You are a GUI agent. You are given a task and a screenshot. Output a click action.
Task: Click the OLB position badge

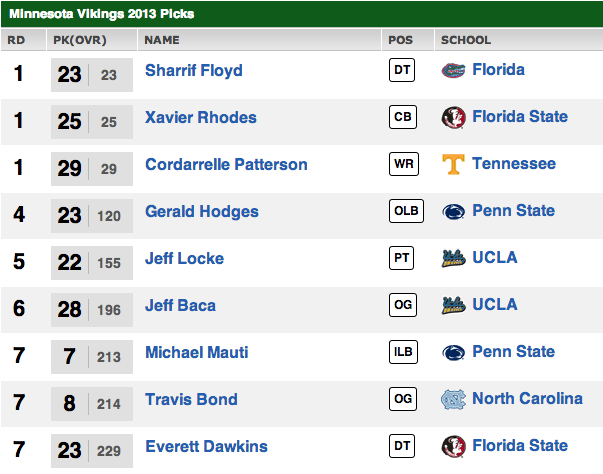tap(402, 212)
